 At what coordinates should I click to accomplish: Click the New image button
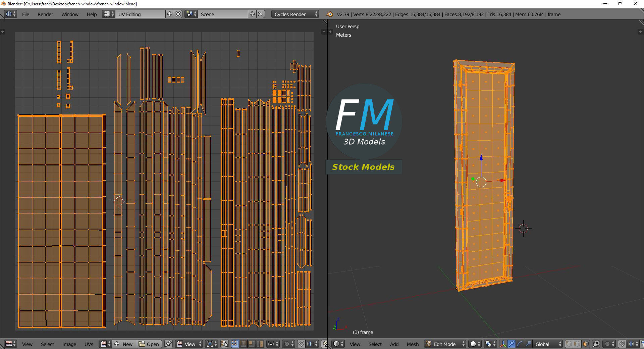point(124,344)
